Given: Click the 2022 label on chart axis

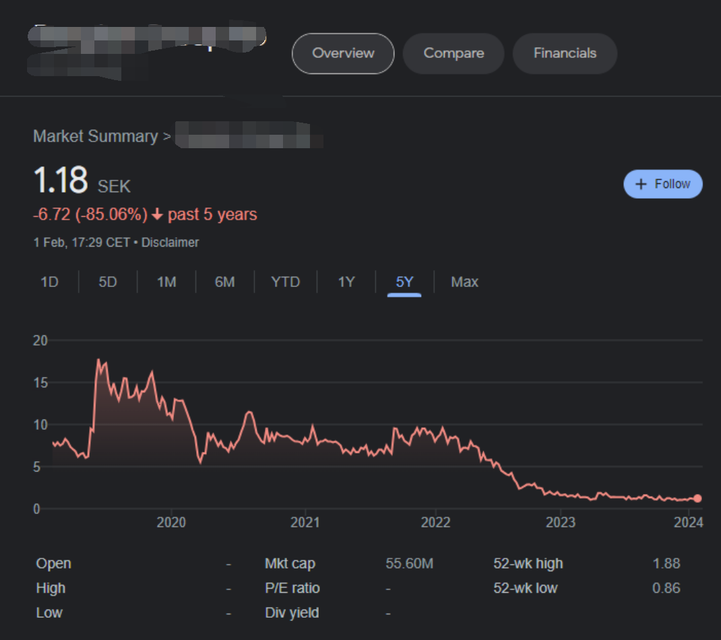Looking at the screenshot, I should point(435,522).
